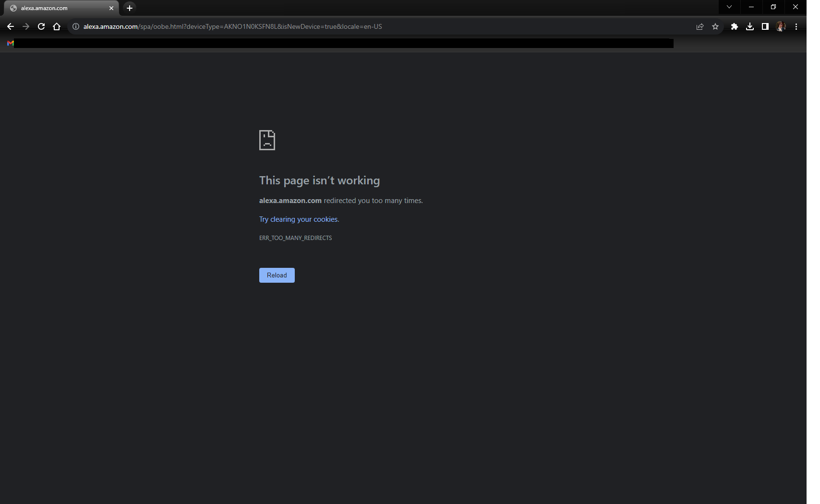Image resolution: width=820 pixels, height=504 pixels.
Task: Click the browser back arrow
Action: (x=11, y=27)
